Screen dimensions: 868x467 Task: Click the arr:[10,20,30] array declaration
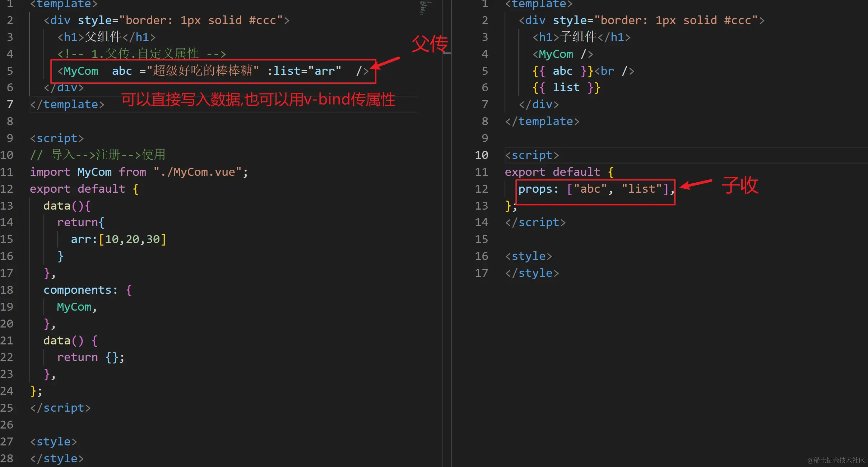point(118,239)
